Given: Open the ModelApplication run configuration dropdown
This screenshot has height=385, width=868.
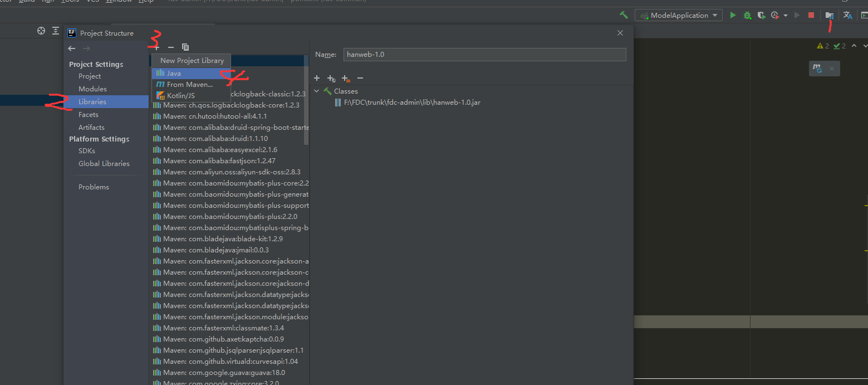Looking at the screenshot, I should click(678, 15).
